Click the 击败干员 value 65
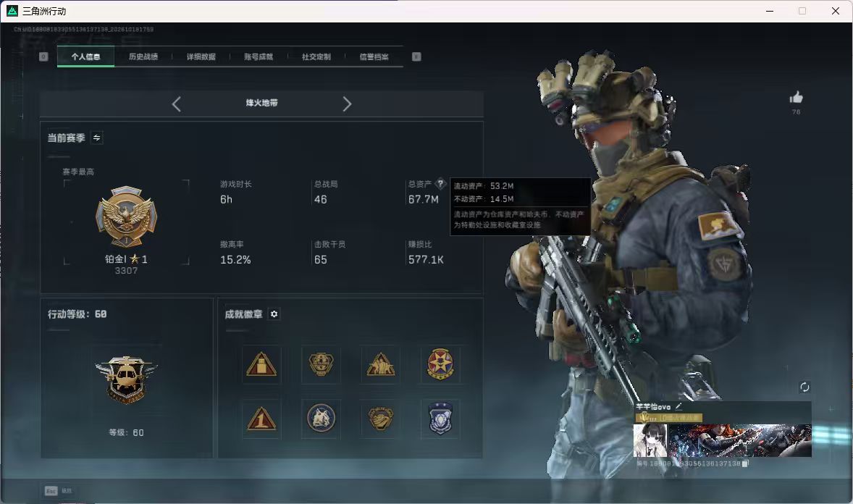 (321, 260)
